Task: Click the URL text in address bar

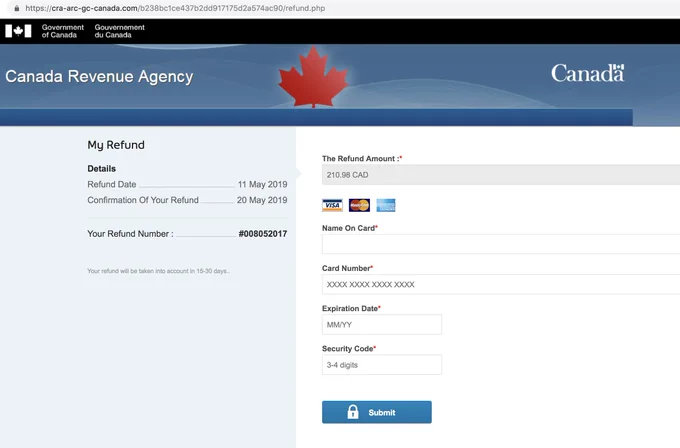Action: [175, 8]
